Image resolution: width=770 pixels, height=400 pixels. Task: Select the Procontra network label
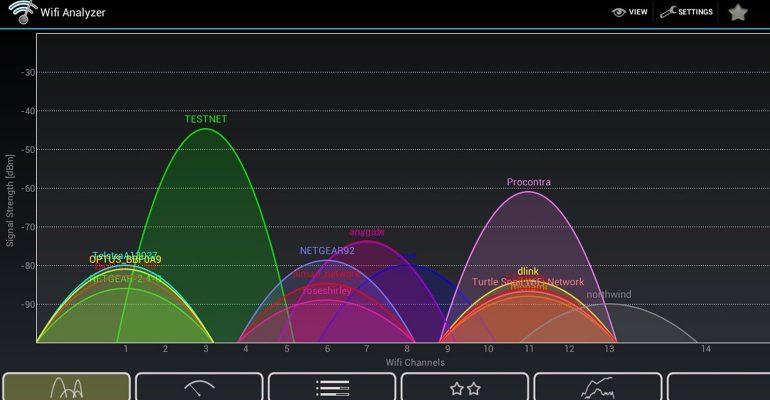529,182
